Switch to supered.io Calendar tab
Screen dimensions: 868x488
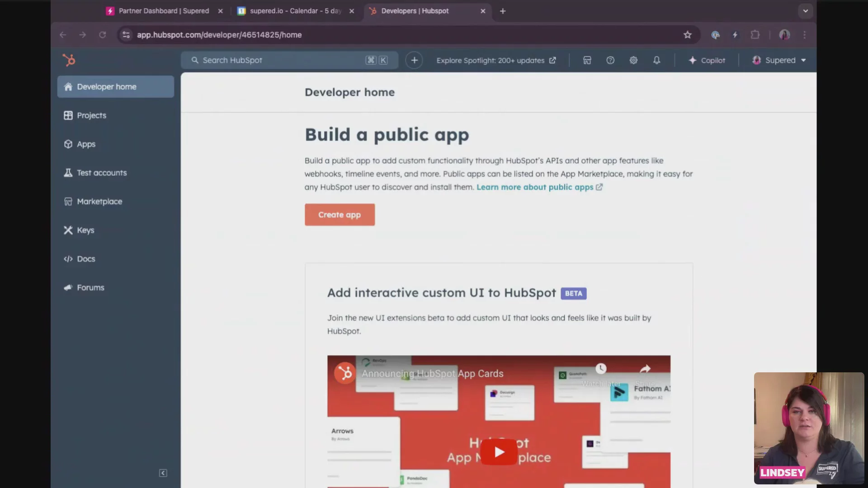(290, 11)
